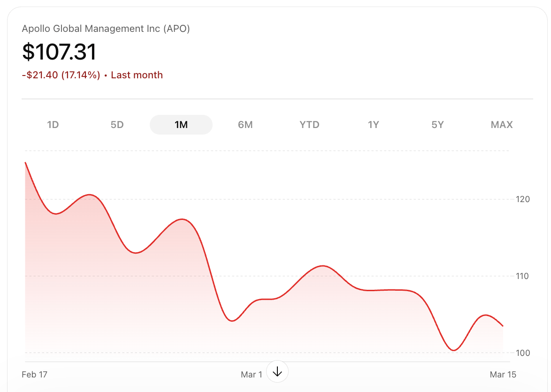
Task: Show MAX price history
Action: [501, 125]
